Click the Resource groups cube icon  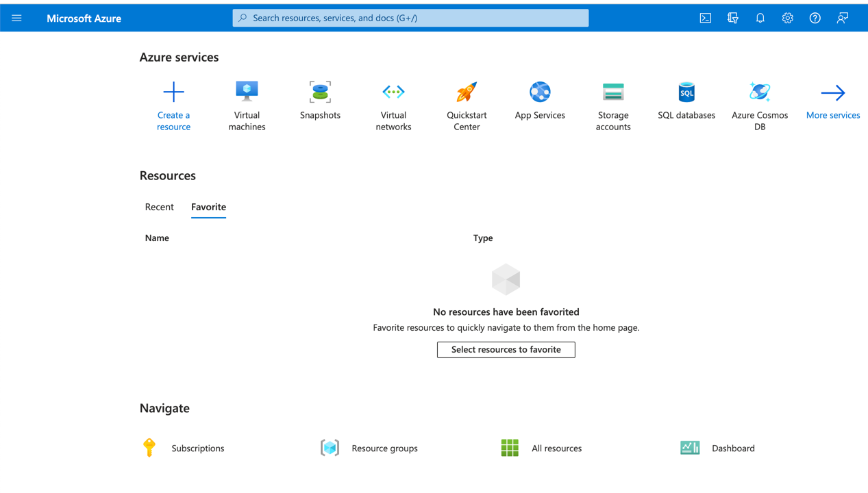tap(330, 448)
